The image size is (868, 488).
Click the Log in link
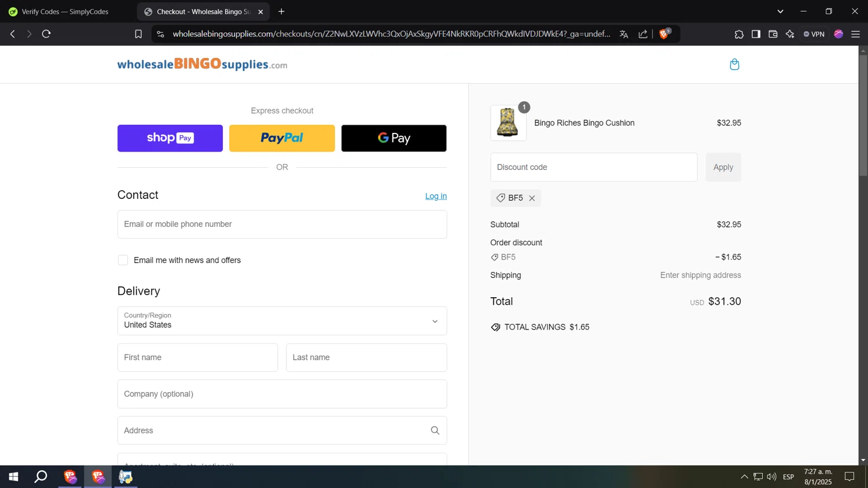tap(436, 196)
